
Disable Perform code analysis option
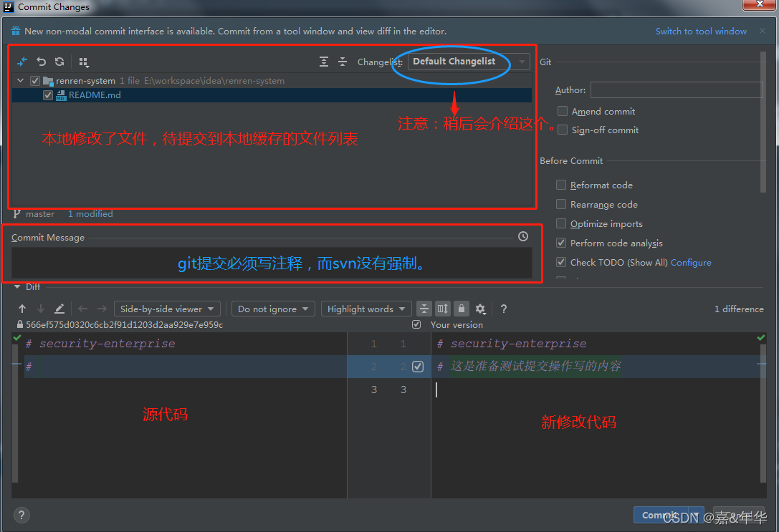point(561,243)
